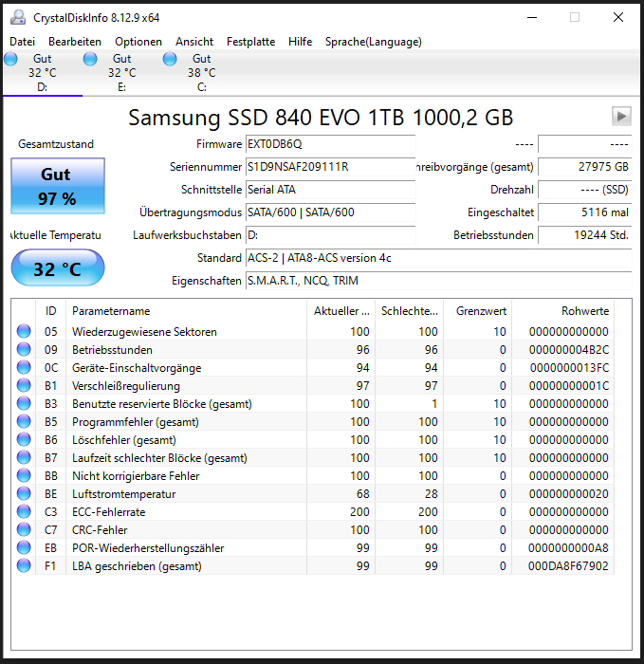This screenshot has height=664, width=644.
Task: Click the next disk arrow button
Action: [621, 117]
